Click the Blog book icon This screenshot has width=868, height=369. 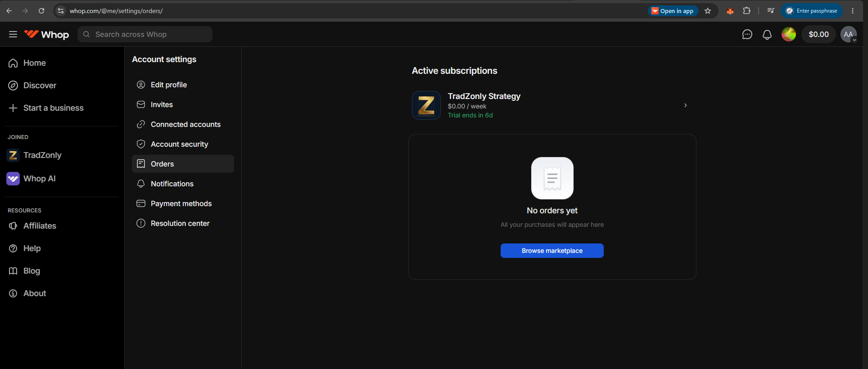[13, 271]
